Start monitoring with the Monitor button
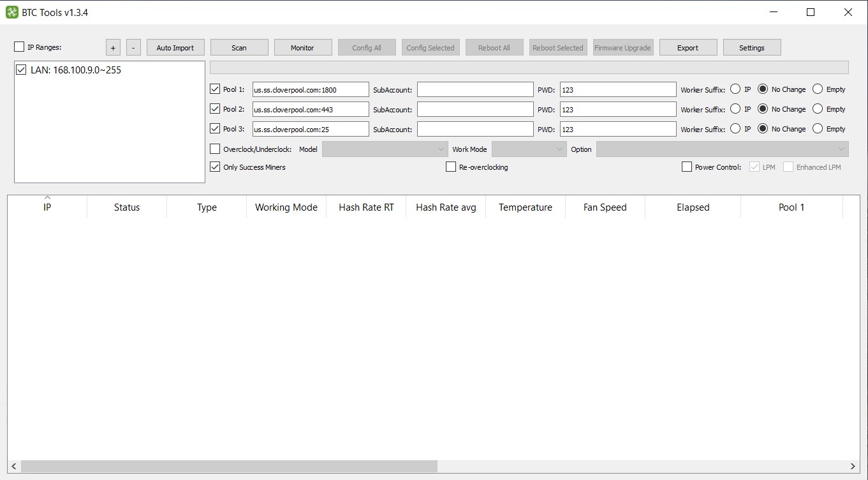 pos(302,48)
